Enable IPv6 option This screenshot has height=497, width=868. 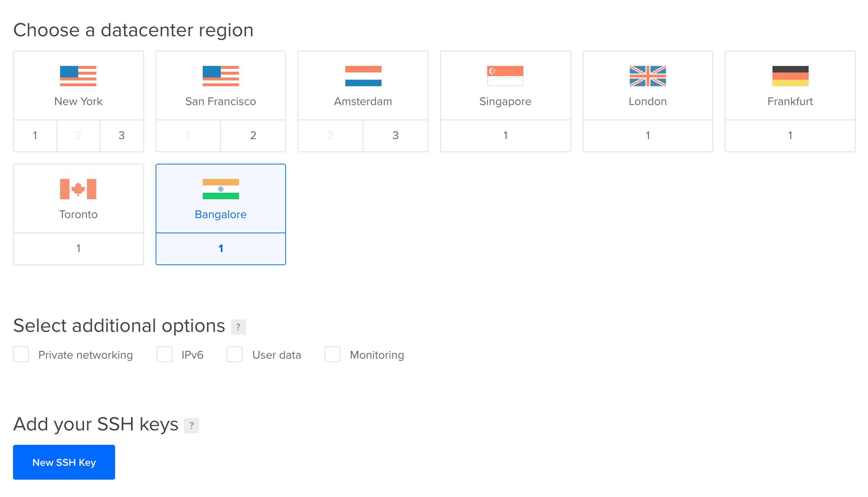164,354
